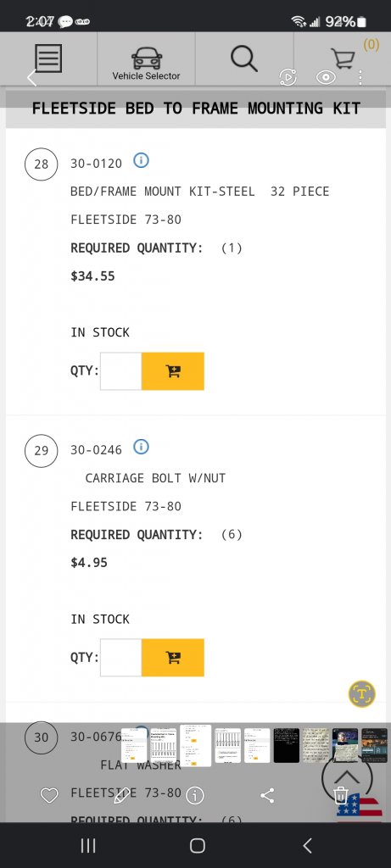Focus the QTY field for 30-0120

tap(120, 371)
